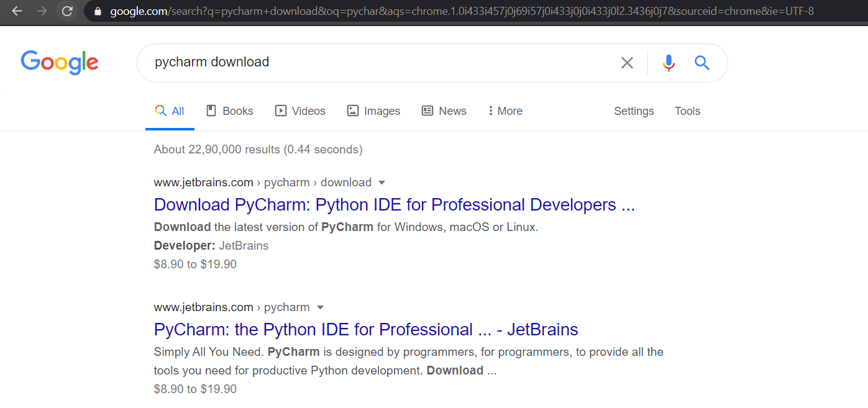Open the More search categories menu
Viewport: 868px width, 408px height.
click(x=505, y=111)
